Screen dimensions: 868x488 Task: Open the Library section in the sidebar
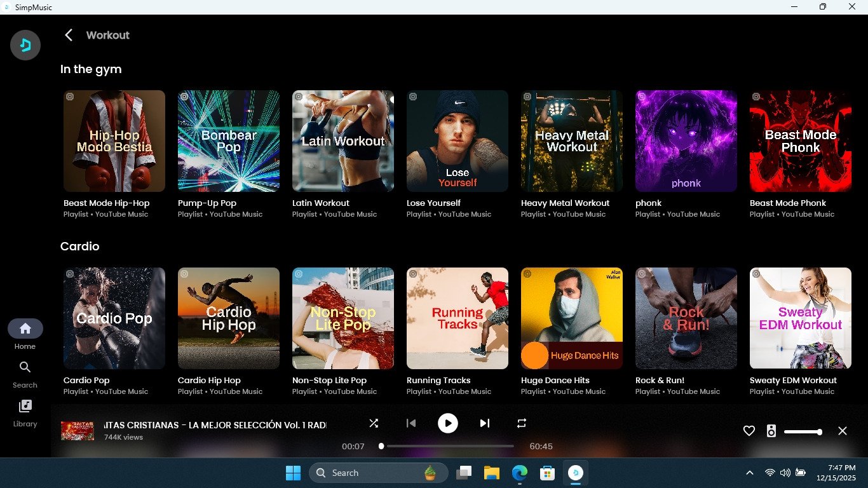25,413
